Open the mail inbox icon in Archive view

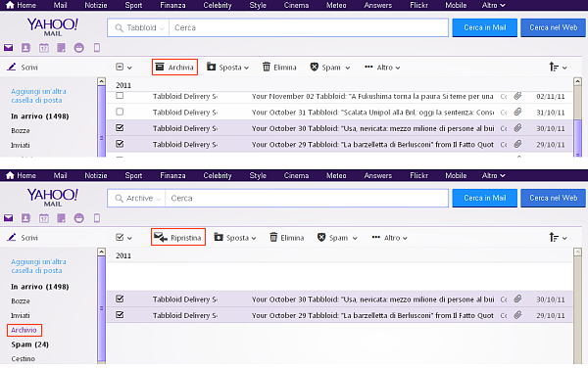click(8, 218)
